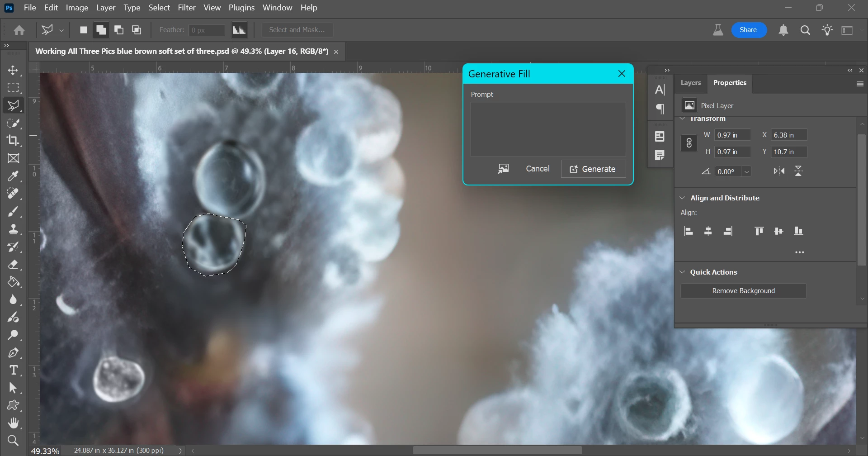The height and width of the screenshot is (456, 868).
Task: Flip horizontal in Transform properties
Action: [779, 171]
